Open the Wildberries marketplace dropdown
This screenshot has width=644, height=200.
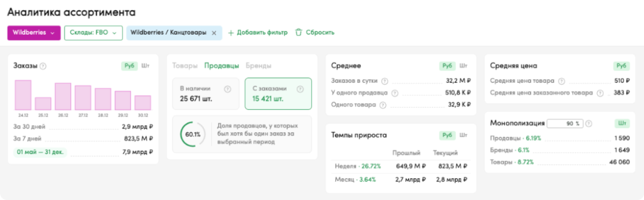[34, 33]
